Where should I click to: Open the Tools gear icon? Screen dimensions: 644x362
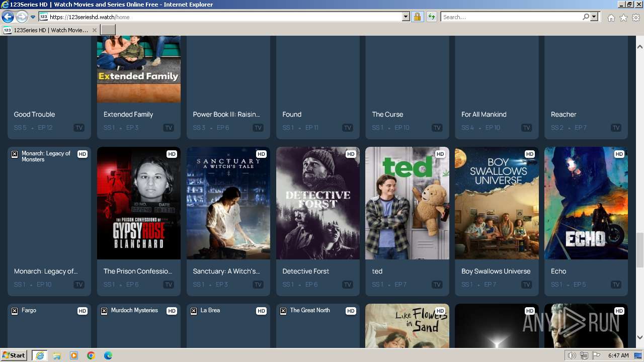636,18
